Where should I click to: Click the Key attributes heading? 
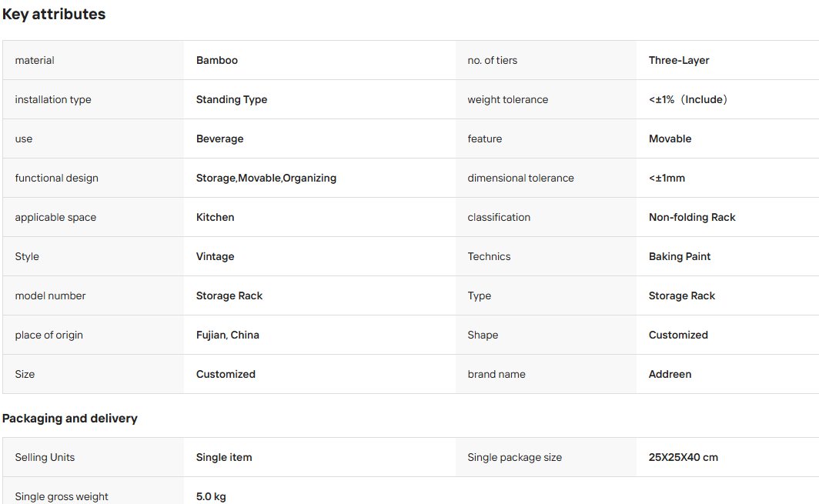click(54, 14)
